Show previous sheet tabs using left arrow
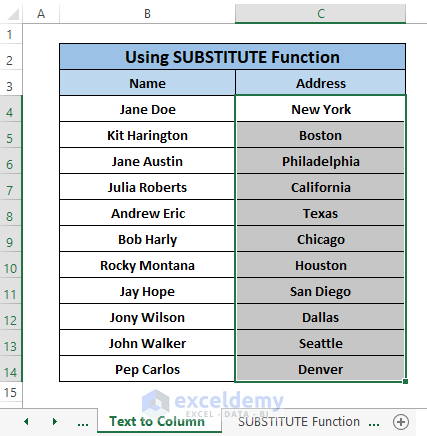This screenshot has width=427, height=436. pos(26,422)
